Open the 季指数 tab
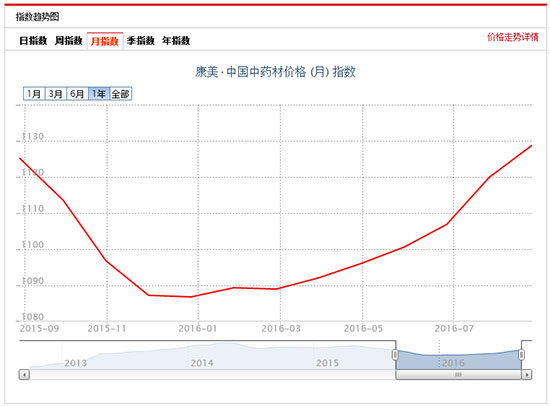550x406 pixels. tap(141, 41)
